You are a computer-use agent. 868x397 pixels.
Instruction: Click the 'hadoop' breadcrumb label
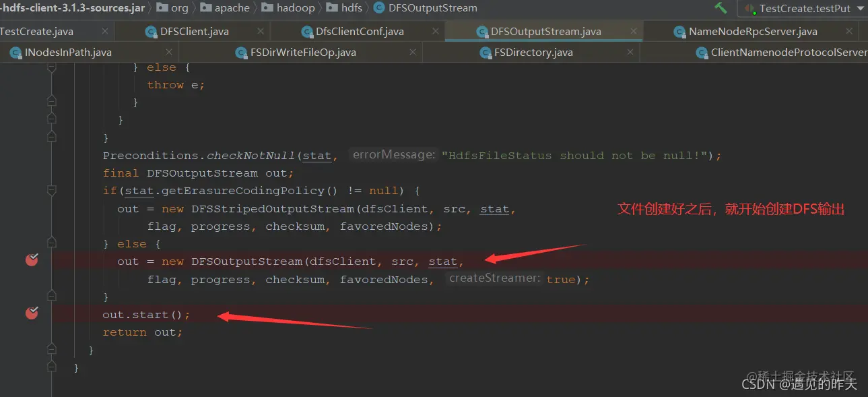click(296, 8)
